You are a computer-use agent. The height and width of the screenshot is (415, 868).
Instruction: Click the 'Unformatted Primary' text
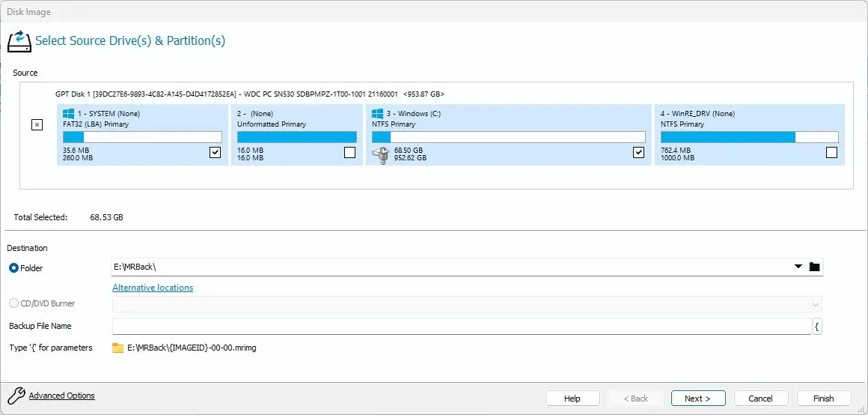click(x=272, y=124)
